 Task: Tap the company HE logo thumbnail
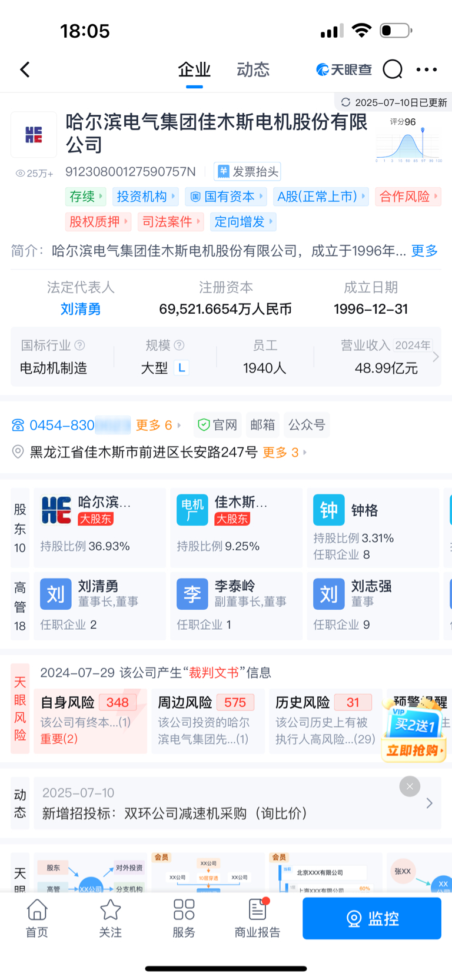pyautogui.click(x=34, y=135)
